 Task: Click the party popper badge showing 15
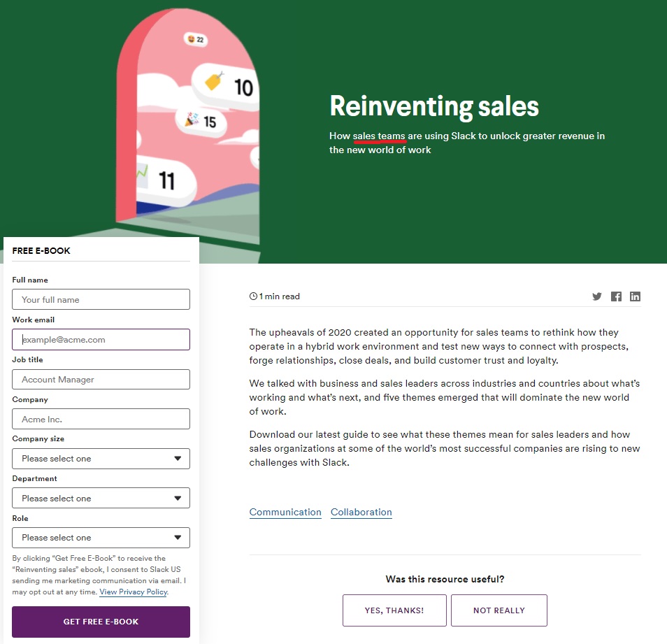coord(201,122)
